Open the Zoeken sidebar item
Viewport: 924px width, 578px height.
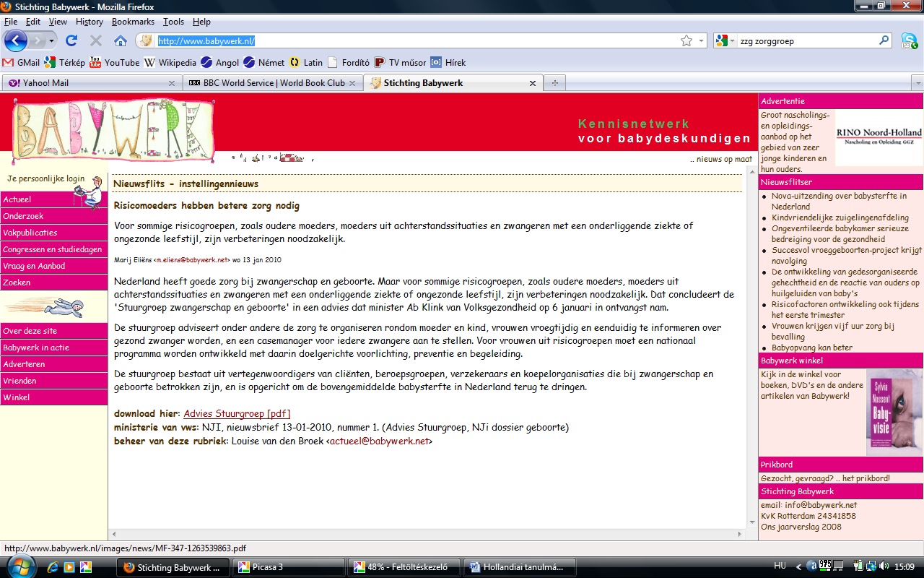pos(54,282)
